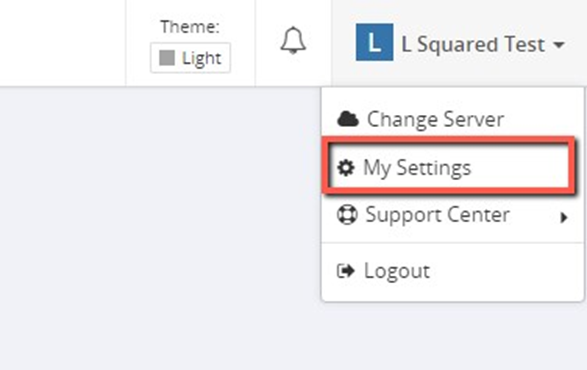Select Logout from the dropdown
Image resolution: width=587 pixels, height=370 pixels.
453,271
